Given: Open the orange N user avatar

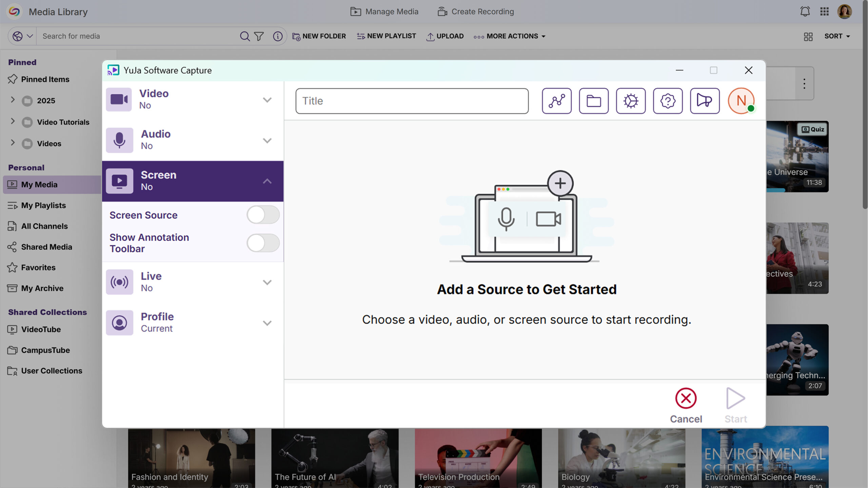Looking at the screenshot, I should 742,101.
